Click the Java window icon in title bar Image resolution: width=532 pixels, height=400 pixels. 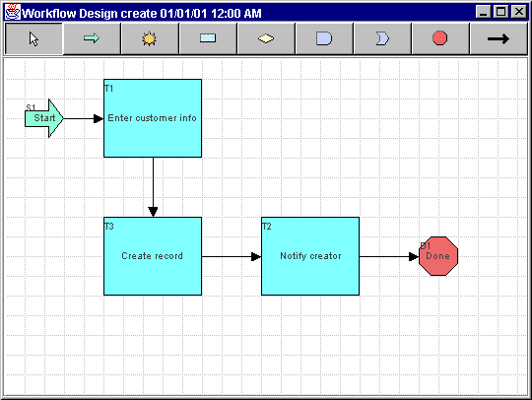(x=13, y=12)
